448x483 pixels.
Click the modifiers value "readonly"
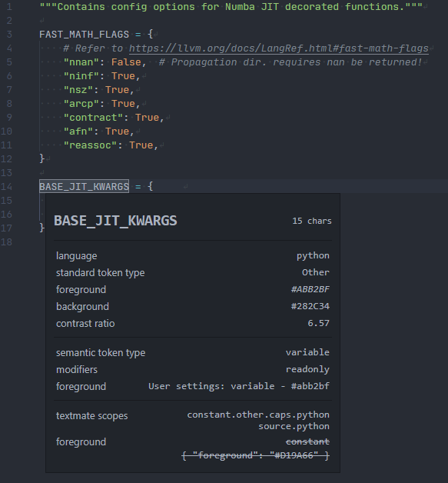click(307, 369)
